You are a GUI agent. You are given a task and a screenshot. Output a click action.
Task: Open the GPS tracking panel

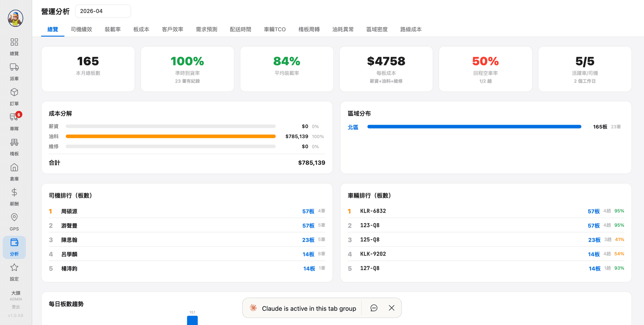click(x=14, y=221)
